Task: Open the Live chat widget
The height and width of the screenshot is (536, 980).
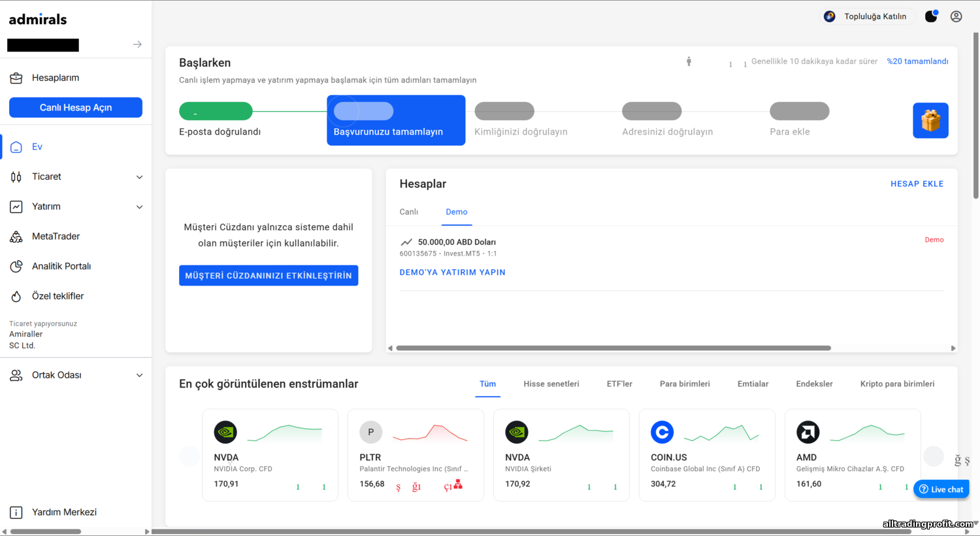Action: [941, 489]
